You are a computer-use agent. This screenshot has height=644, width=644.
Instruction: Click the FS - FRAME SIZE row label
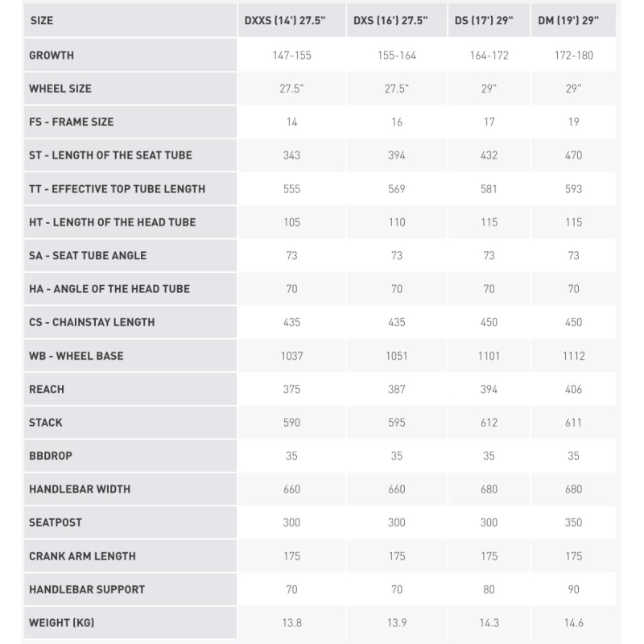(x=72, y=122)
